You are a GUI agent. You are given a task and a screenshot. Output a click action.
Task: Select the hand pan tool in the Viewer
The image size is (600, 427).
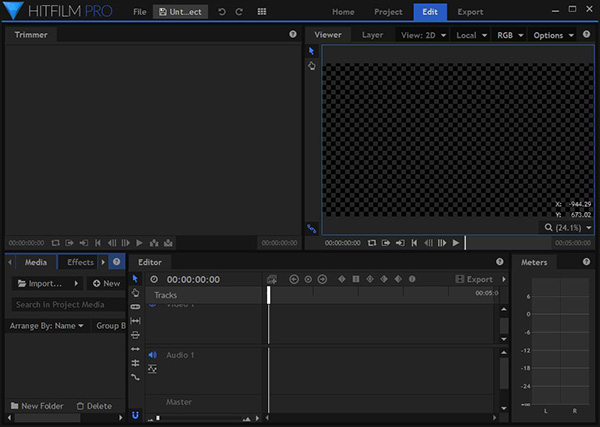tap(312, 66)
